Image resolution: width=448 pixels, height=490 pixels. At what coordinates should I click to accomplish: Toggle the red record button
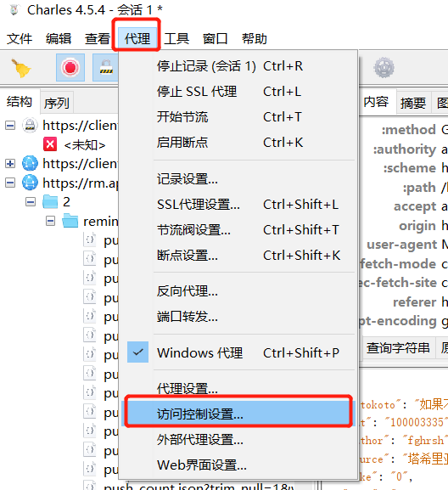[x=70, y=67]
